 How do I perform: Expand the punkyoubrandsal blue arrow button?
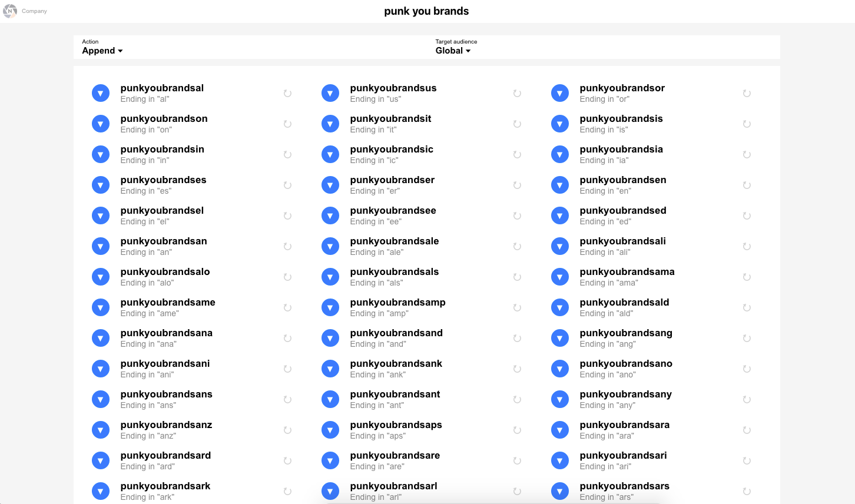tap(101, 93)
